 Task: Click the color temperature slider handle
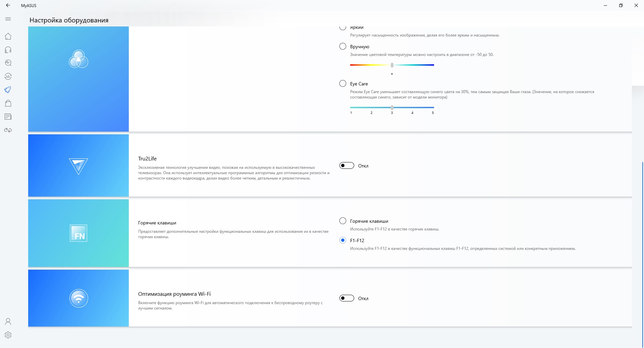pos(392,65)
